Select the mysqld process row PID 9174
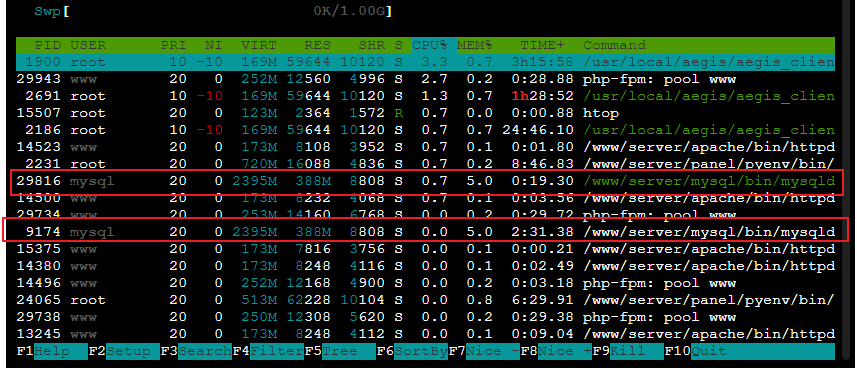 point(425,232)
